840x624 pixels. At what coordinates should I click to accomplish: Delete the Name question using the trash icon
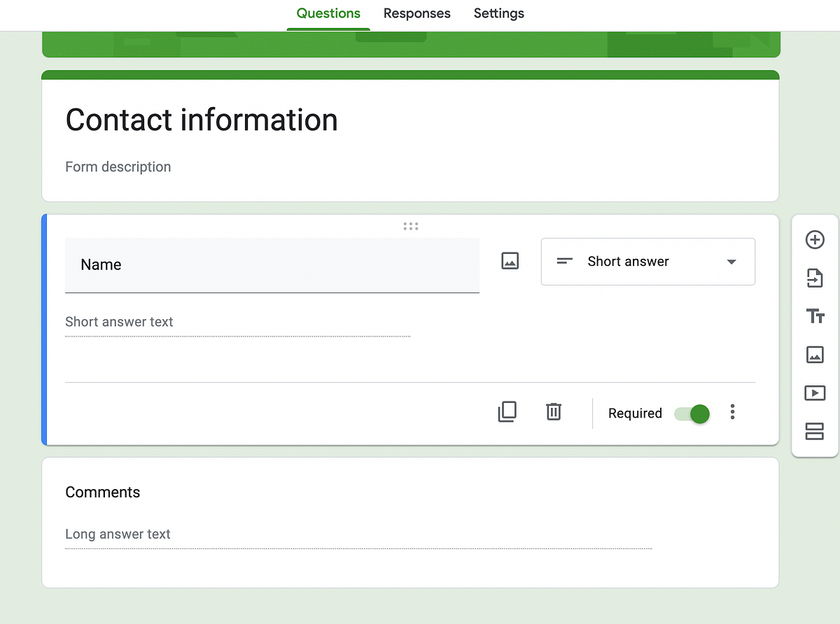[554, 411]
